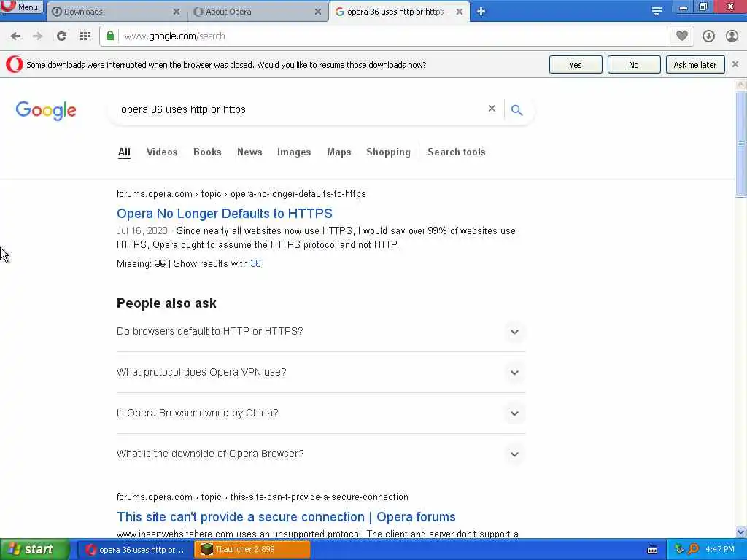Click the keyboard icon in taskbar

[x=652, y=550]
